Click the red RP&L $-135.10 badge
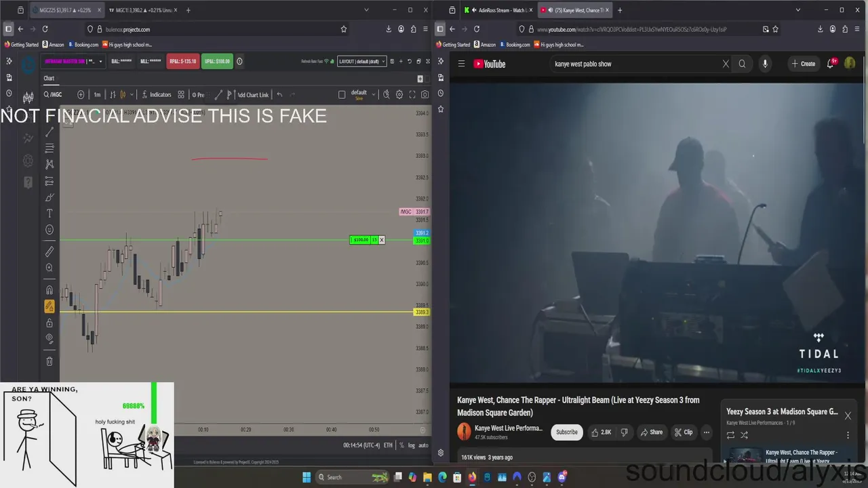Viewport: 868px width, 488px height. point(183,61)
